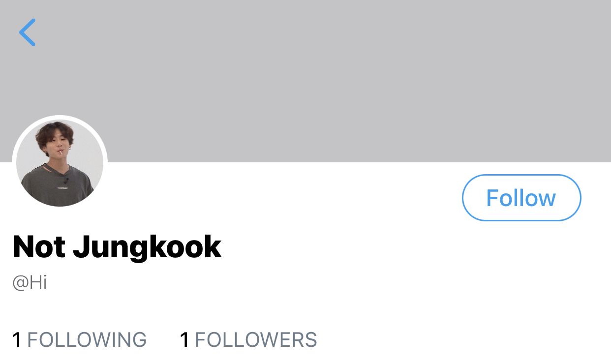Screen dimensions: 611x364
Task: Click the FOLLOWERS label text
Action: 256,340
